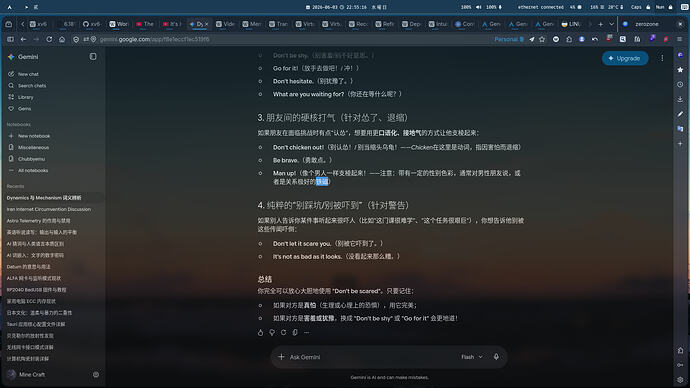This screenshot has height=388, width=690.
Task: Open the right sidebar downloads icon
Action: point(680,99)
